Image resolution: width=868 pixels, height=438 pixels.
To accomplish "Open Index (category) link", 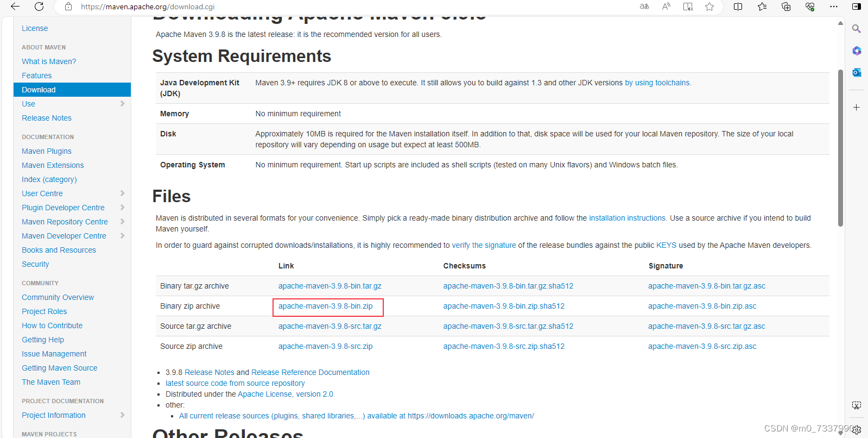I will [49, 179].
